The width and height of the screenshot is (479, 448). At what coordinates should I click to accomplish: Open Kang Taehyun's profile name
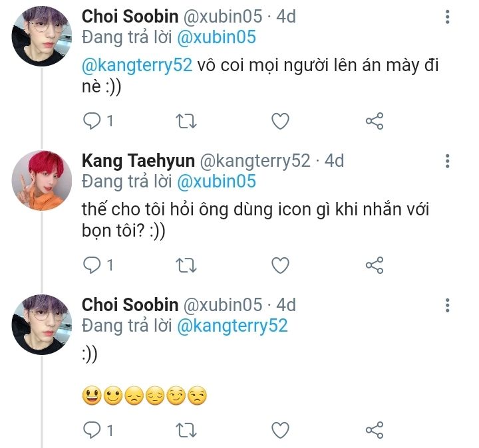pyautogui.click(x=138, y=161)
